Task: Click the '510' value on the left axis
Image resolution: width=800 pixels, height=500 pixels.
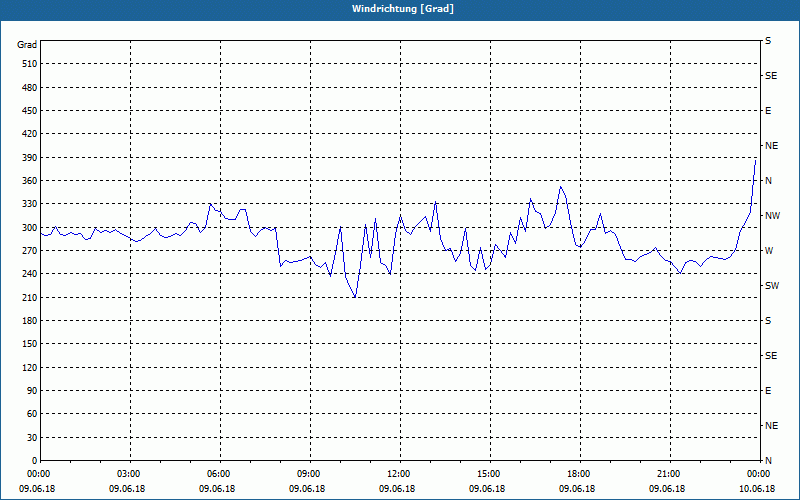Action: pyautogui.click(x=30, y=64)
